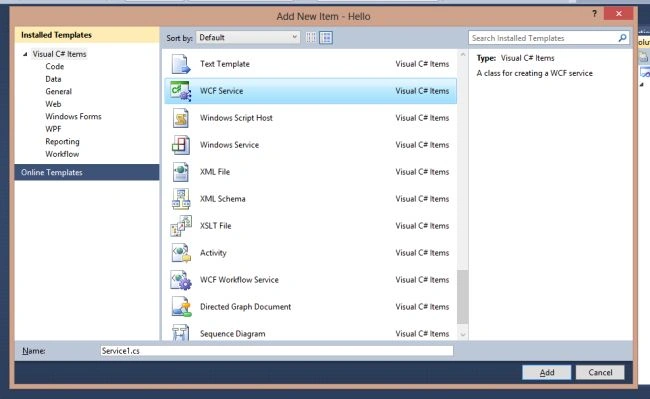Choose the Sequence Diagram icon
This screenshot has height=399, width=650.
click(181, 333)
